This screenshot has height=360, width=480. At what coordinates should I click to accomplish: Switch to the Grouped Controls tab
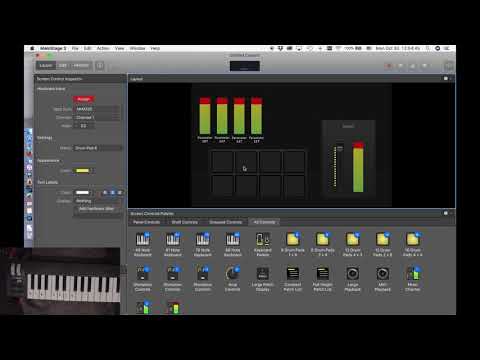226,222
